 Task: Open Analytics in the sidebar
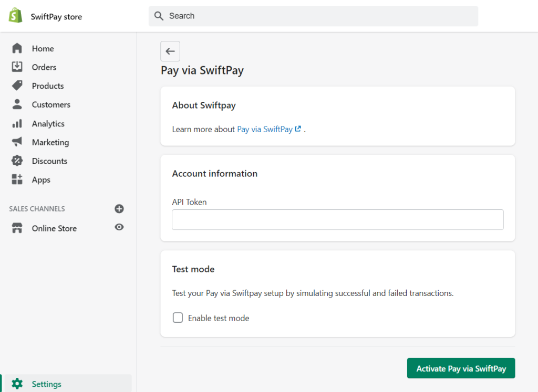coord(48,124)
